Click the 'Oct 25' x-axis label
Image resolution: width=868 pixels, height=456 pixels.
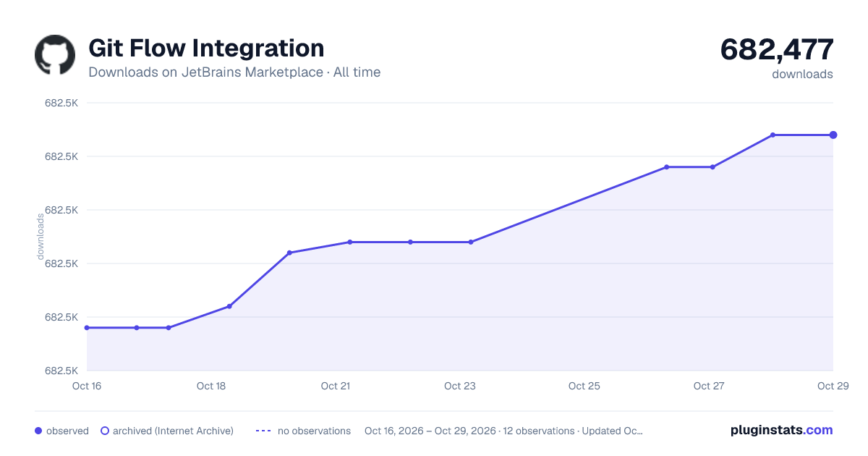pyautogui.click(x=584, y=386)
